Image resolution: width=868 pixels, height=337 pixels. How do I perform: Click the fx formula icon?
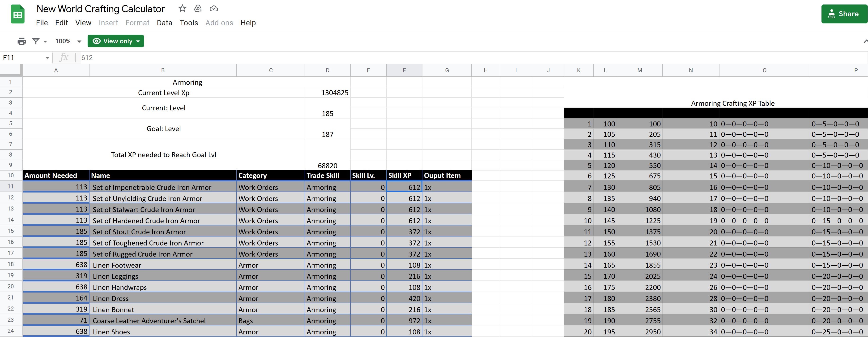tap(64, 57)
